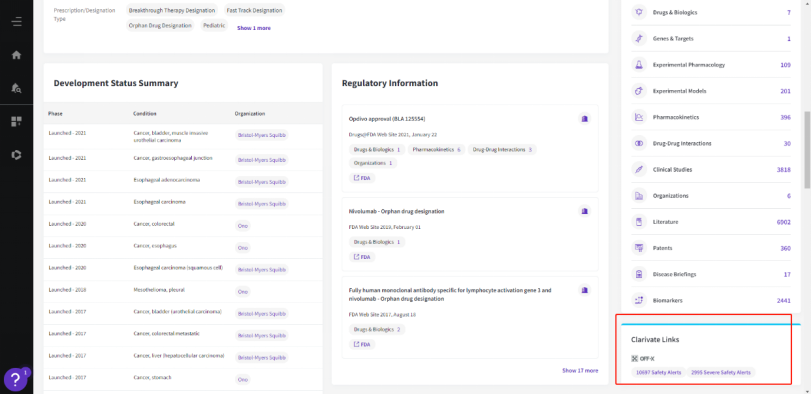Open the Biomarkers count 2441
Screen dimensions: 811x394
783,300
